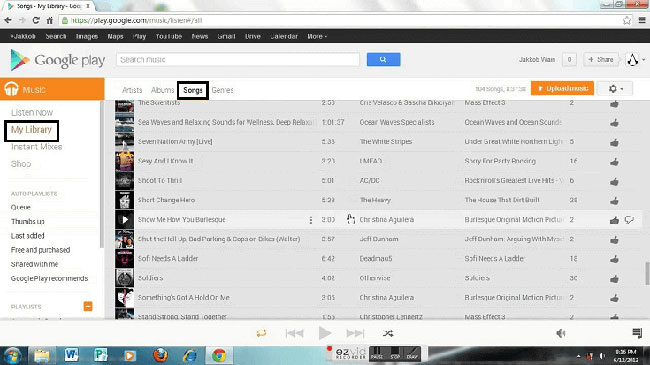Open the Chrome menu icon
Screen dimensions: 650x365
[x=642, y=20]
